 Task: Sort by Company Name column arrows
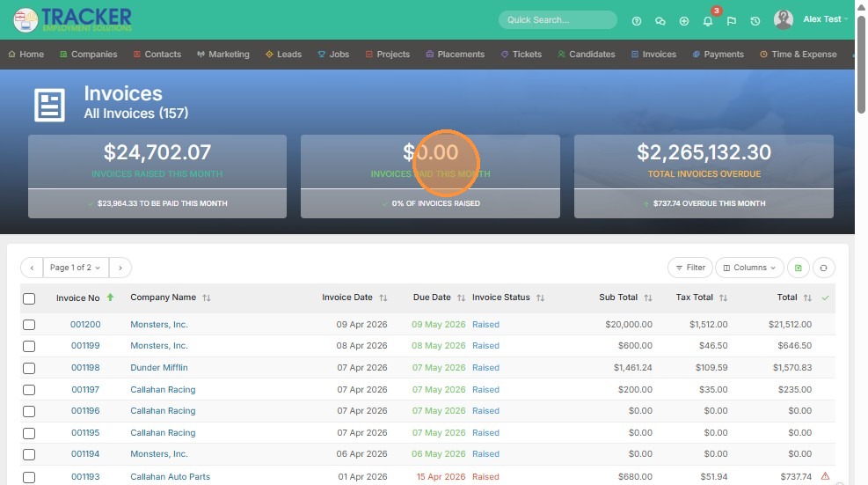207,298
